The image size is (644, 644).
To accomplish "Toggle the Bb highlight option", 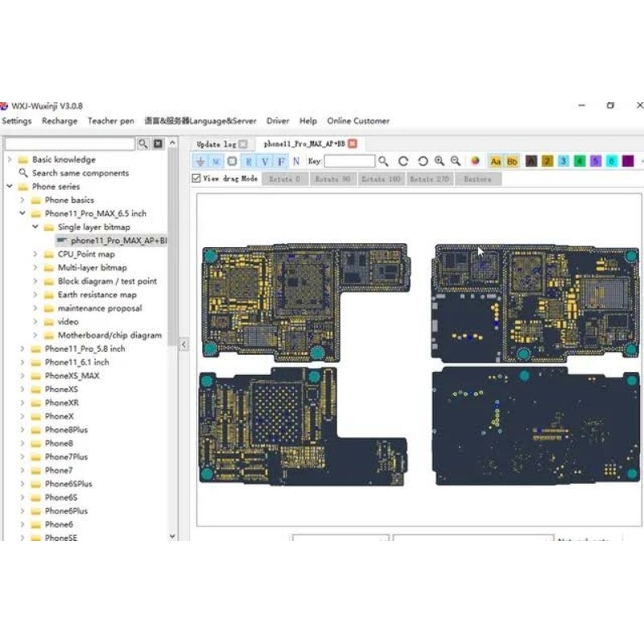I will 512,161.
